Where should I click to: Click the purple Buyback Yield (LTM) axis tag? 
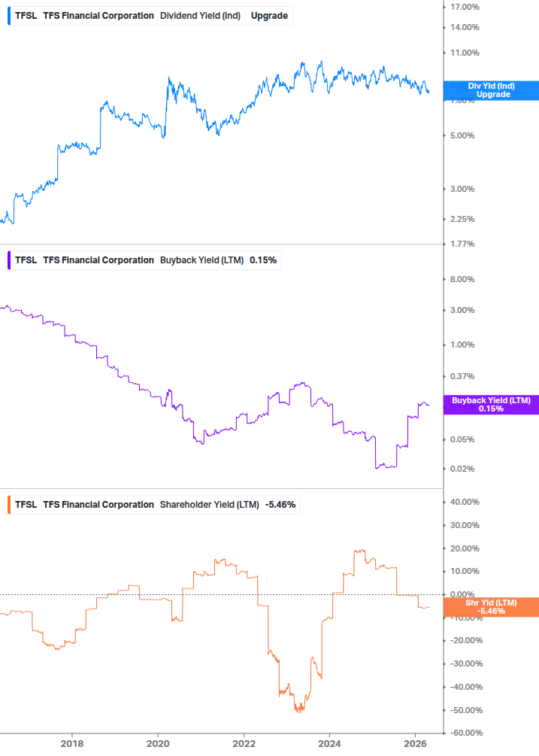click(x=491, y=405)
